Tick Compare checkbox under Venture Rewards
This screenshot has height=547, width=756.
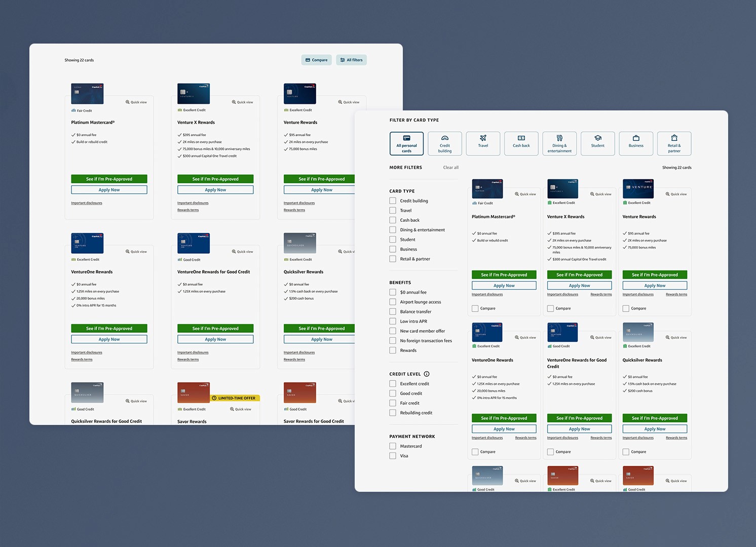[626, 308]
